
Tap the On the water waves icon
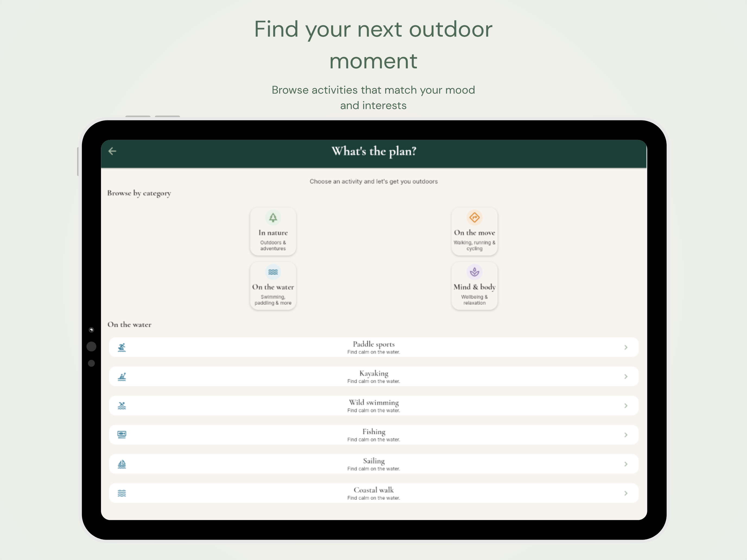click(x=273, y=272)
